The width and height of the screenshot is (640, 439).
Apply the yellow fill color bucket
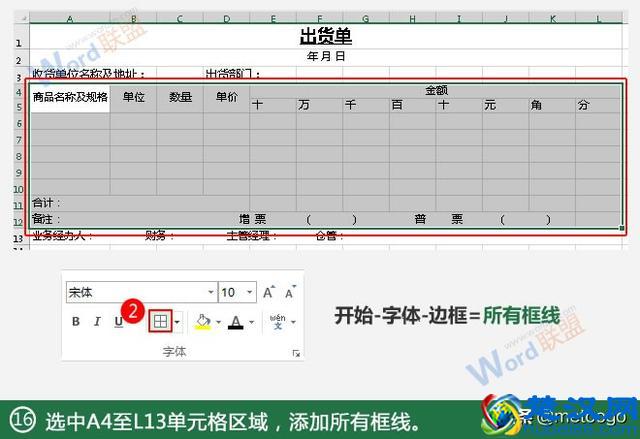203,322
